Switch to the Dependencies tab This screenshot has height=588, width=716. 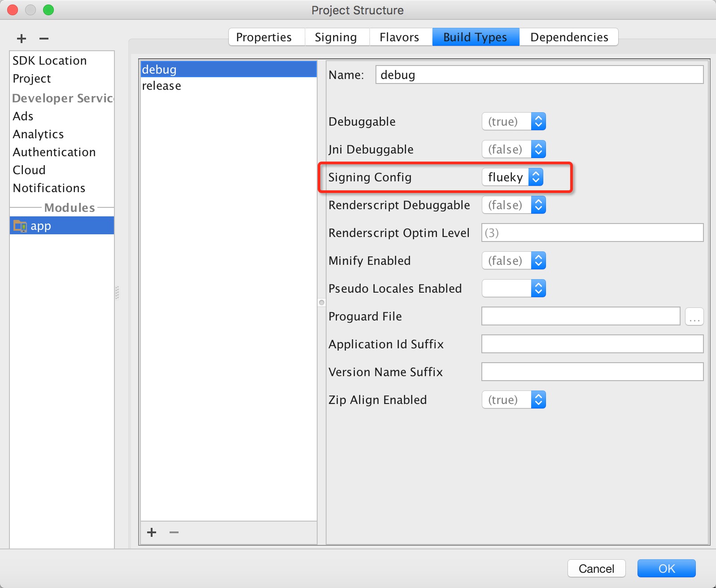pyautogui.click(x=569, y=37)
